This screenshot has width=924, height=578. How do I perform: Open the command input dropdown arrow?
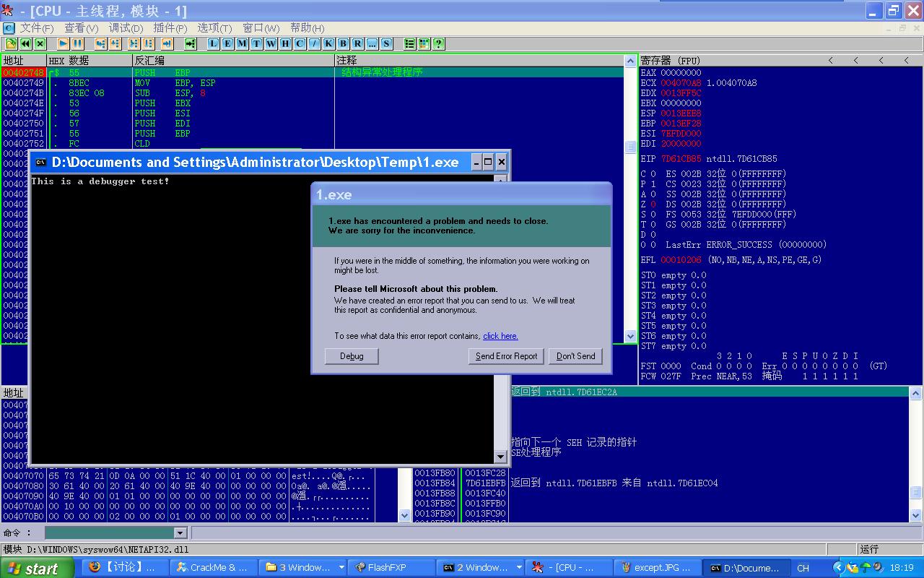pyautogui.click(x=180, y=532)
